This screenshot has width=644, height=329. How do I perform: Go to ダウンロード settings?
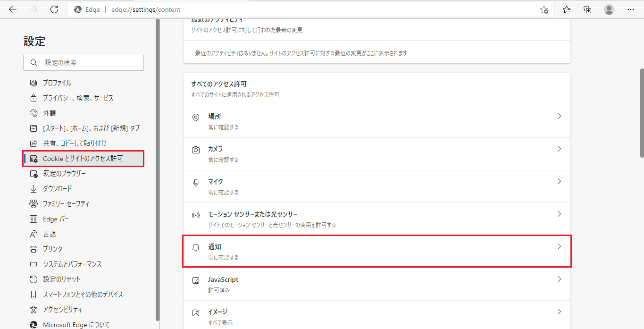point(57,188)
